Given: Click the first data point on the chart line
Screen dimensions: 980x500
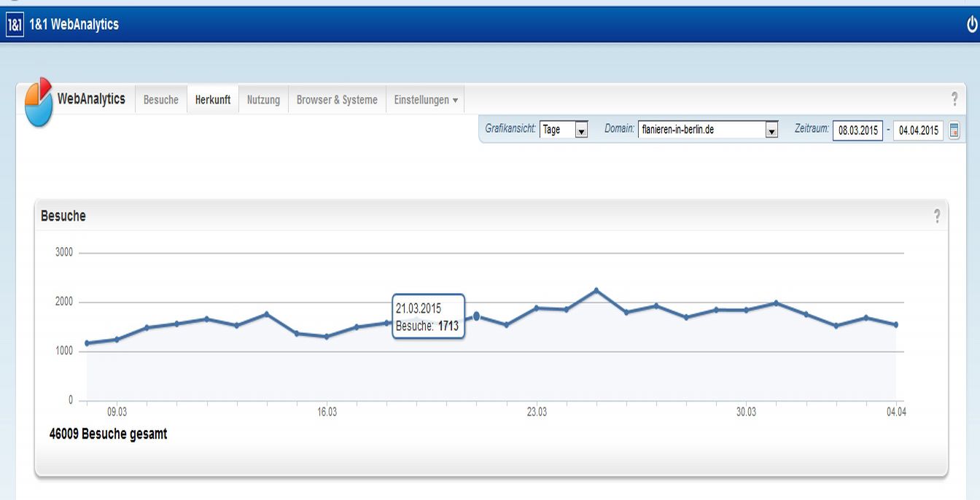Looking at the screenshot, I should click(x=87, y=343).
